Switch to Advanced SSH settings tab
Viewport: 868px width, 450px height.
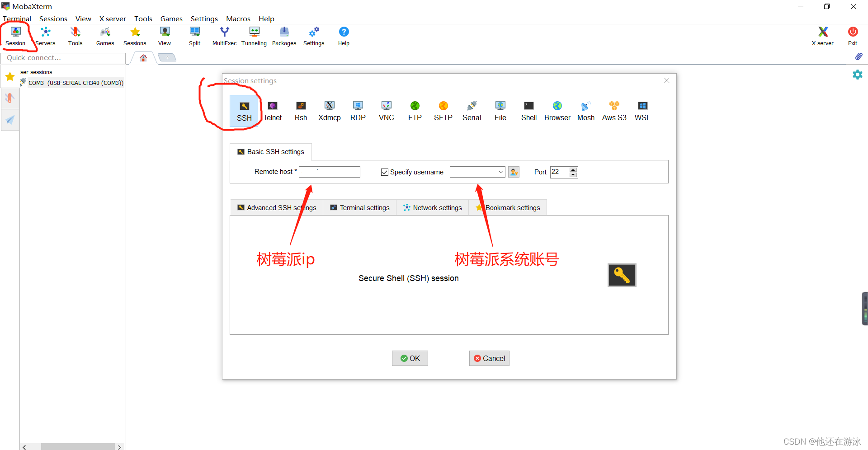tap(277, 207)
